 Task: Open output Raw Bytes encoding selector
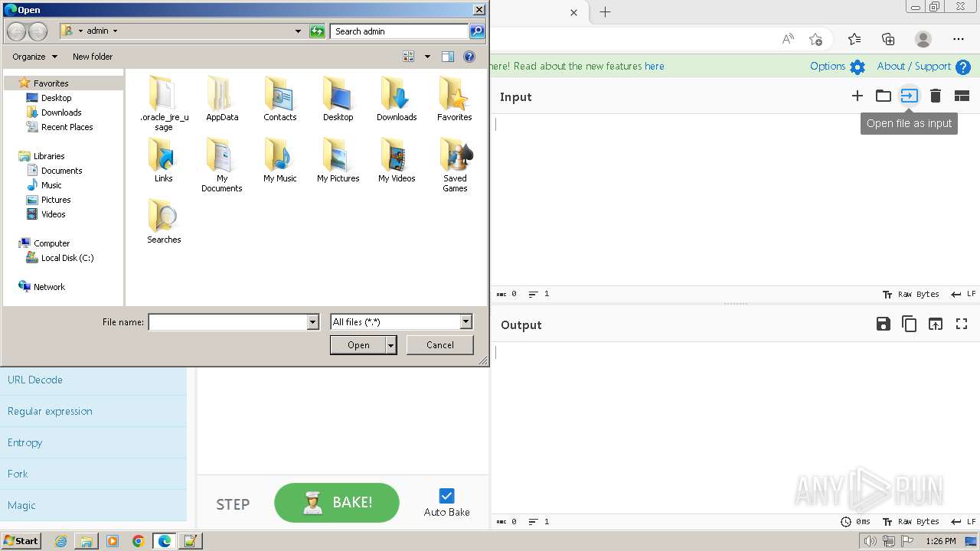[911, 522]
